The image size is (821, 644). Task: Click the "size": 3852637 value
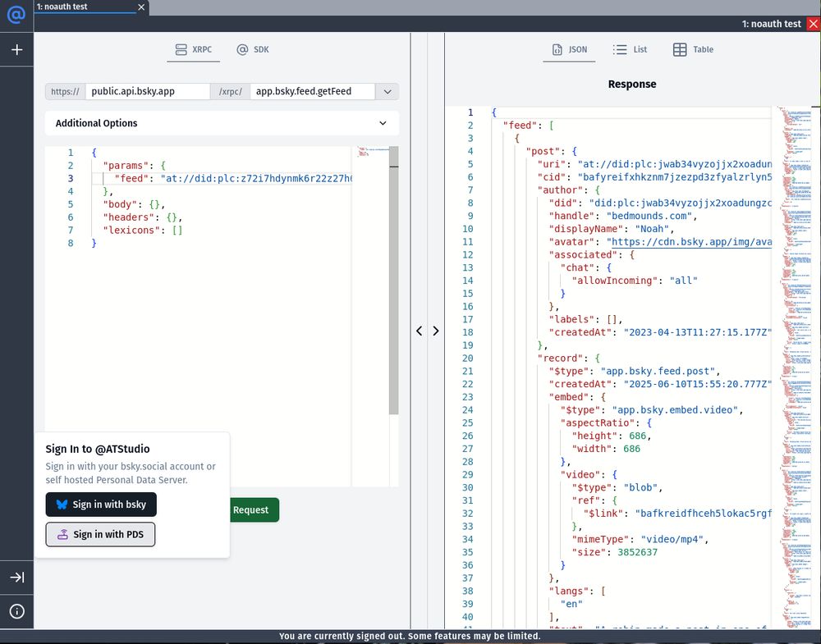pyautogui.click(x=637, y=552)
